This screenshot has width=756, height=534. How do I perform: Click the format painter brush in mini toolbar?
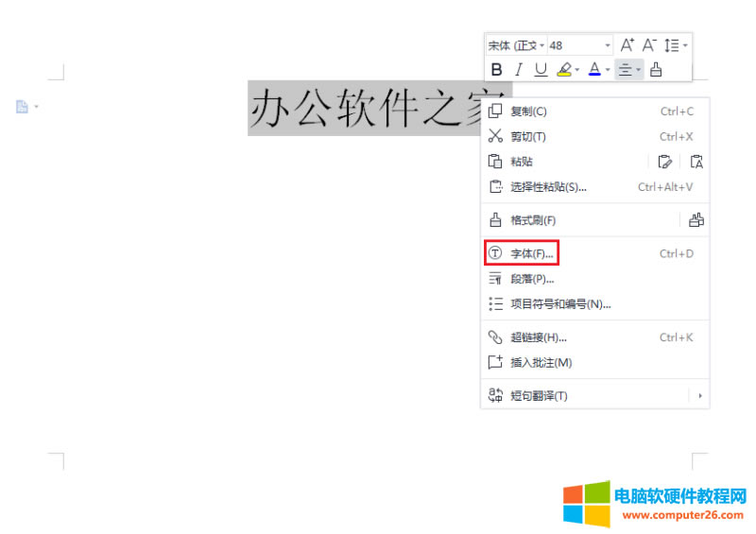pos(657,69)
